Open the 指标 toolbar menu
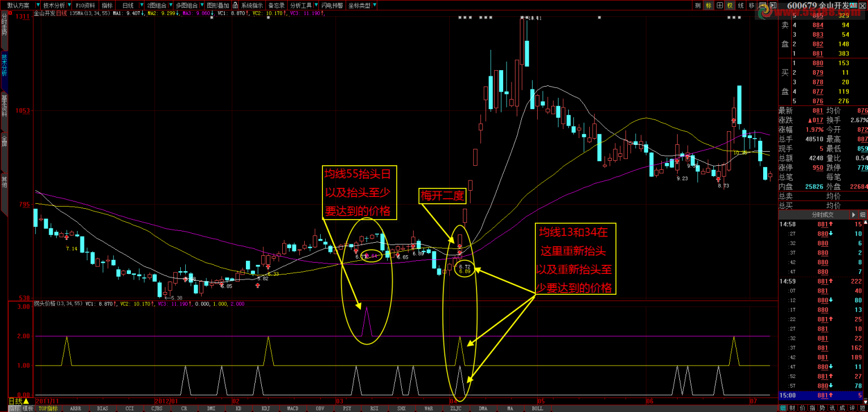Image resolution: width=868 pixels, height=412 pixels. click(x=107, y=5)
